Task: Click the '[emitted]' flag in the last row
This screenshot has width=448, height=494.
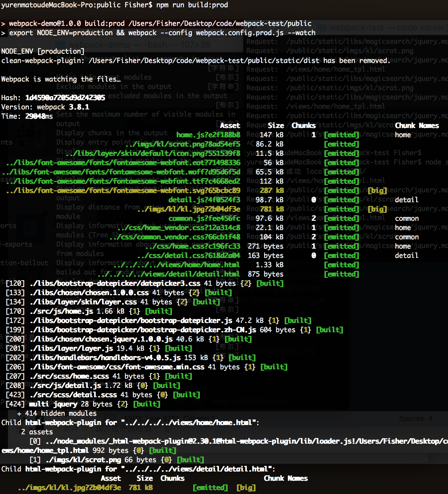Action: click(210, 488)
